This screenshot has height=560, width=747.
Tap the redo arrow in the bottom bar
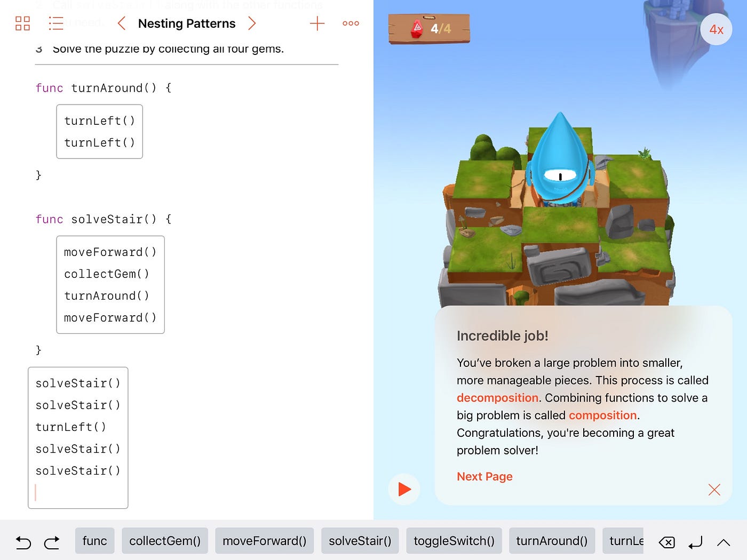point(52,542)
